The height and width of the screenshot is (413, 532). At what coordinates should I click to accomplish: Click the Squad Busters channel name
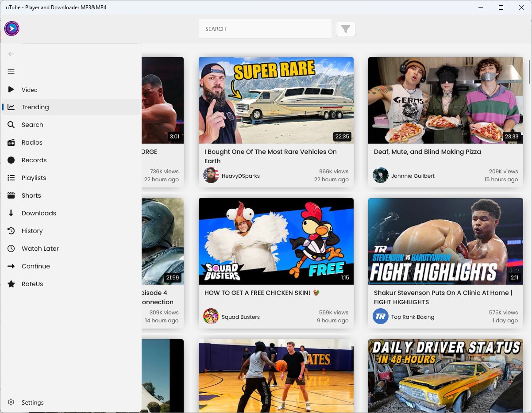(241, 317)
